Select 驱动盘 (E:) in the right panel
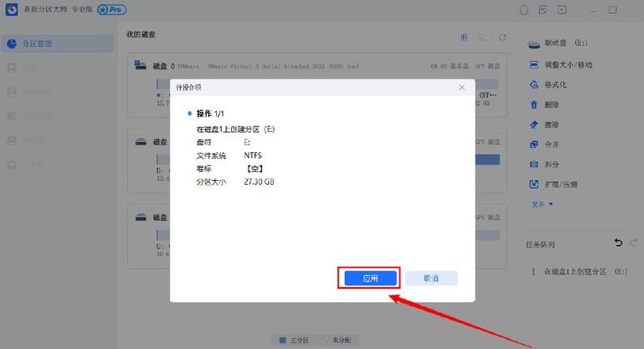The width and height of the screenshot is (644, 349). (557, 43)
